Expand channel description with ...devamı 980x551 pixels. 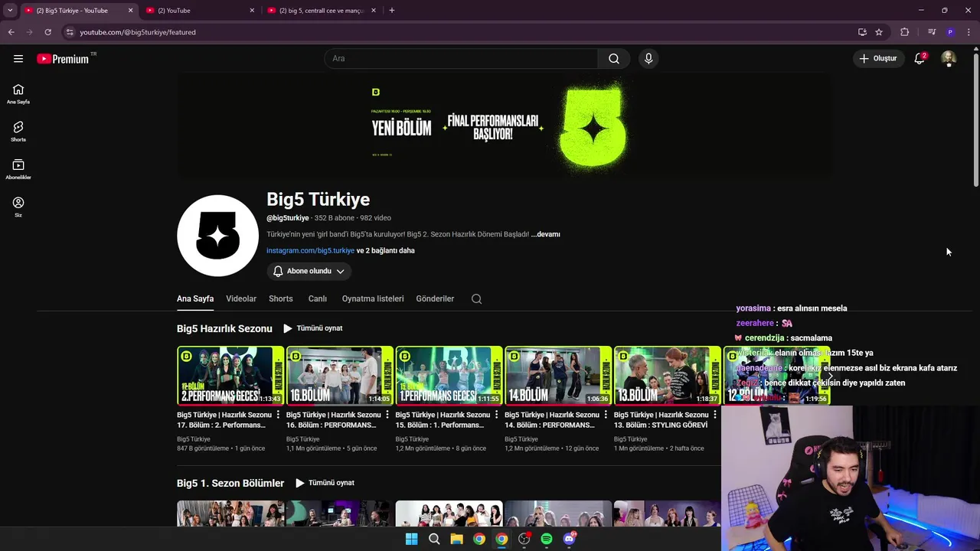point(546,234)
